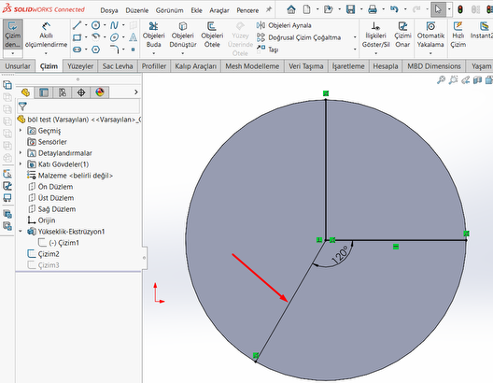
Task: Switch to the Hesapla tab
Action: pos(385,66)
